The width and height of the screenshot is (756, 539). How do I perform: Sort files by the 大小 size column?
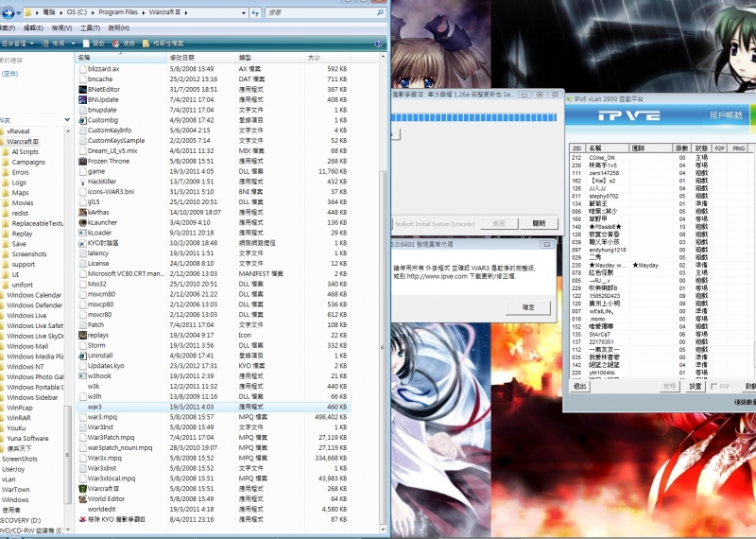(314, 58)
